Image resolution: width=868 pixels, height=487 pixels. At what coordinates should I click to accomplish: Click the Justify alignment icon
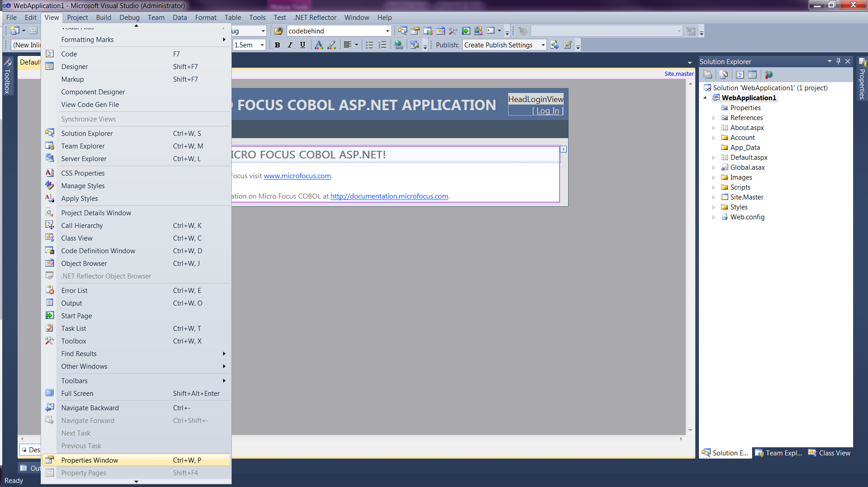pyautogui.click(x=348, y=45)
